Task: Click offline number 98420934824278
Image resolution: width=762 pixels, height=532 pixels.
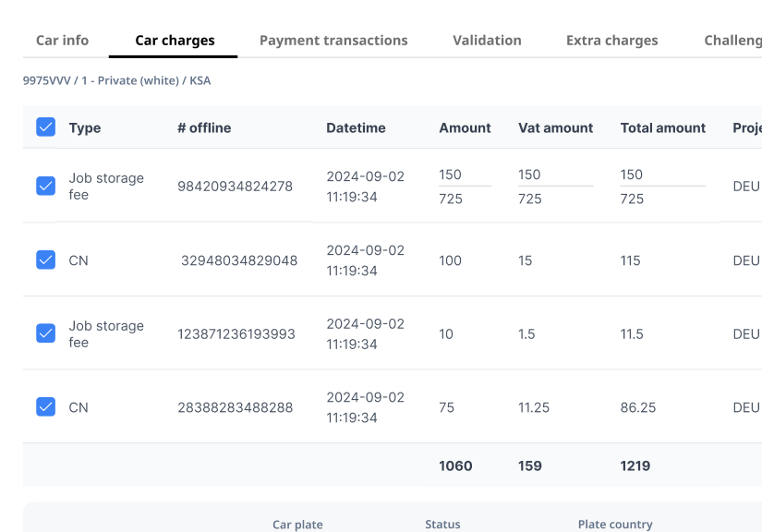Action: tap(235, 187)
